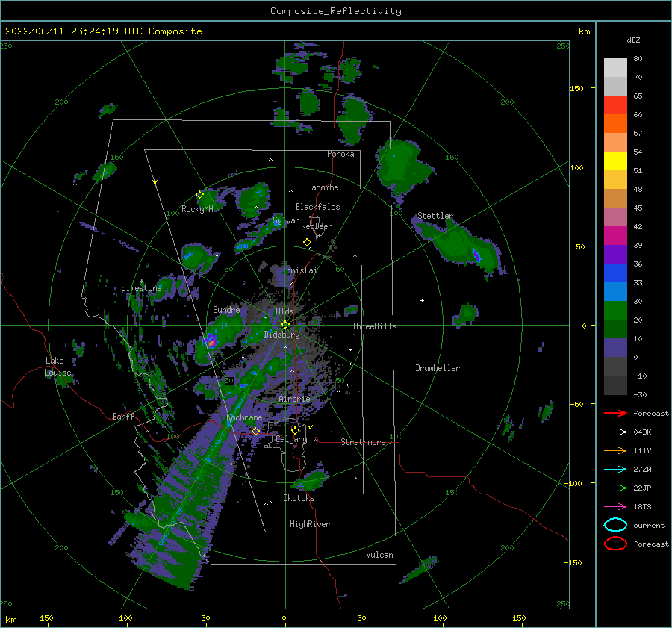
Task: Click the white asterisk east of Innisfail
Action: pyautogui.click(x=355, y=256)
